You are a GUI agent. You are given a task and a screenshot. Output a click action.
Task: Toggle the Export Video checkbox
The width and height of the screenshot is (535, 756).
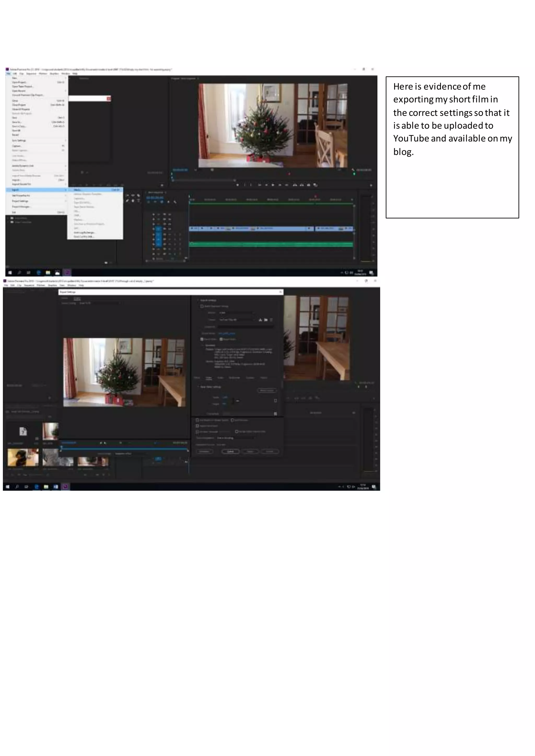202,339
